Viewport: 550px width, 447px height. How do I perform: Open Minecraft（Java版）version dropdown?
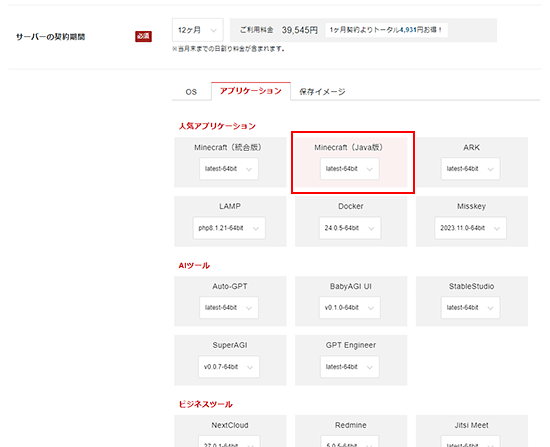(x=349, y=169)
